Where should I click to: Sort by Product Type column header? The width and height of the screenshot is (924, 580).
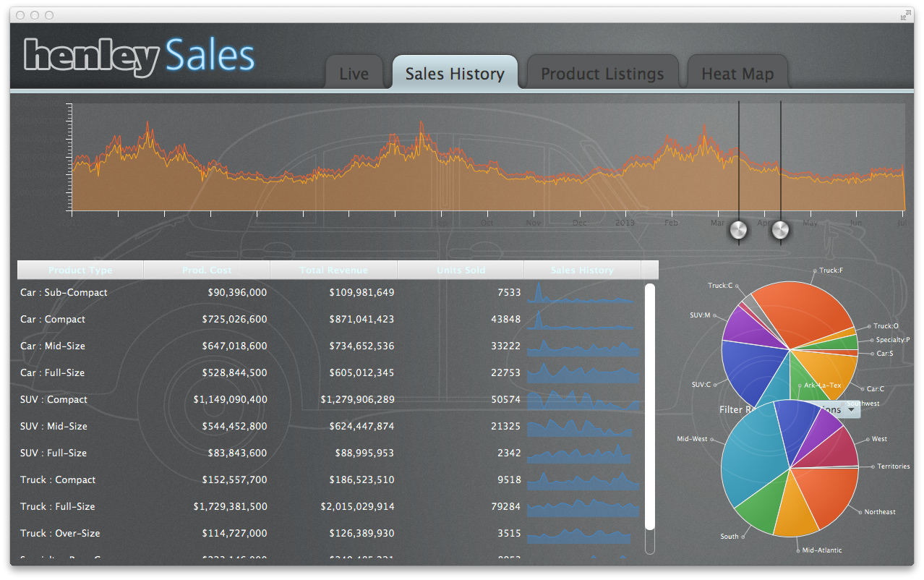coord(80,270)
